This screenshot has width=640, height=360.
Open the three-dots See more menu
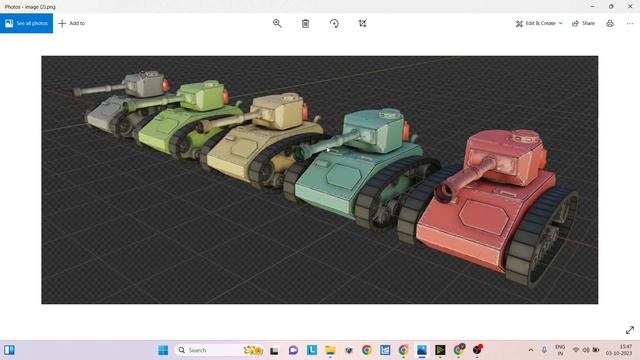(630, 23)
